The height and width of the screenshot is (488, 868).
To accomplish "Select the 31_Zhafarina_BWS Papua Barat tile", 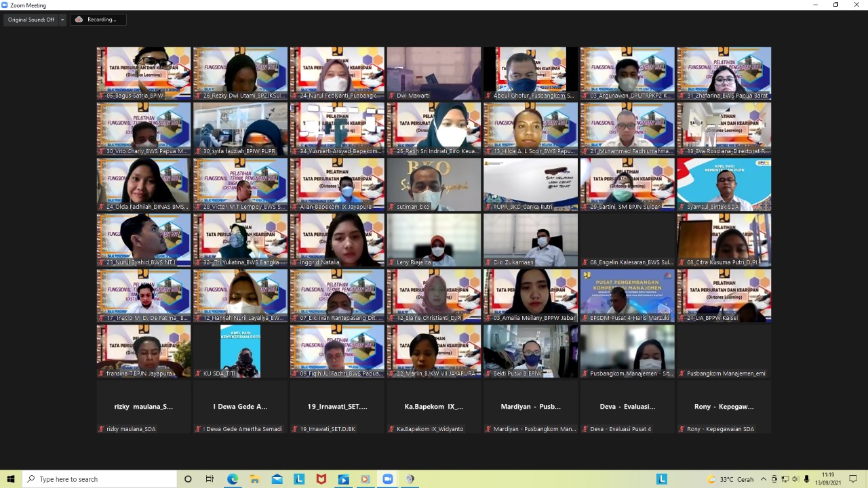I will pos(724,73).
